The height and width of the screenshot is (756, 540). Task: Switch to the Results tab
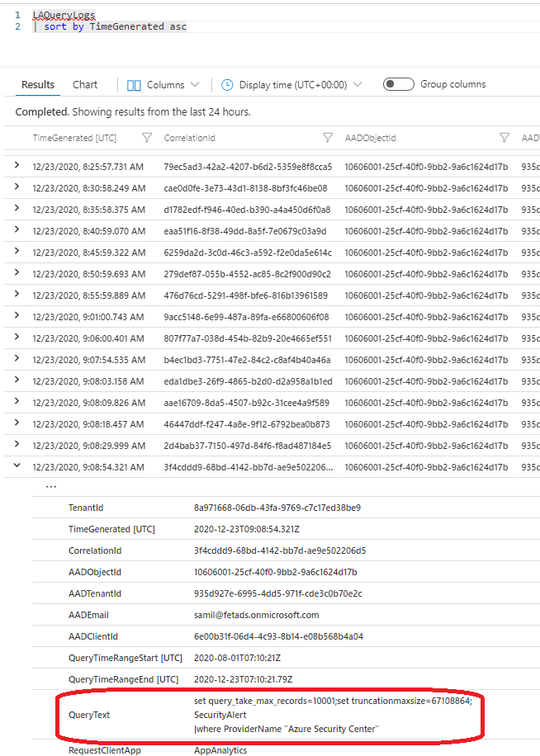[x=38, y=84]
